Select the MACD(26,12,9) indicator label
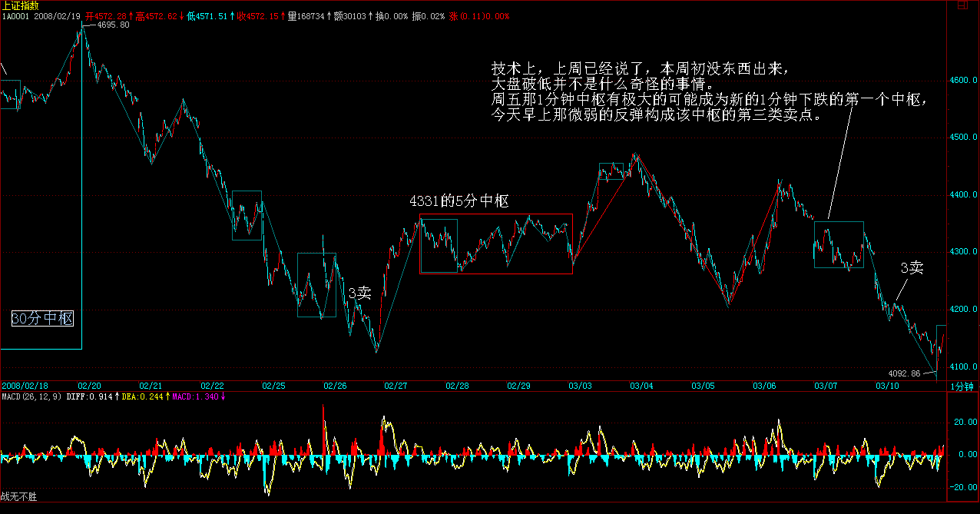Viewport: 980px width, 514px height. click(x=29, y=396)
